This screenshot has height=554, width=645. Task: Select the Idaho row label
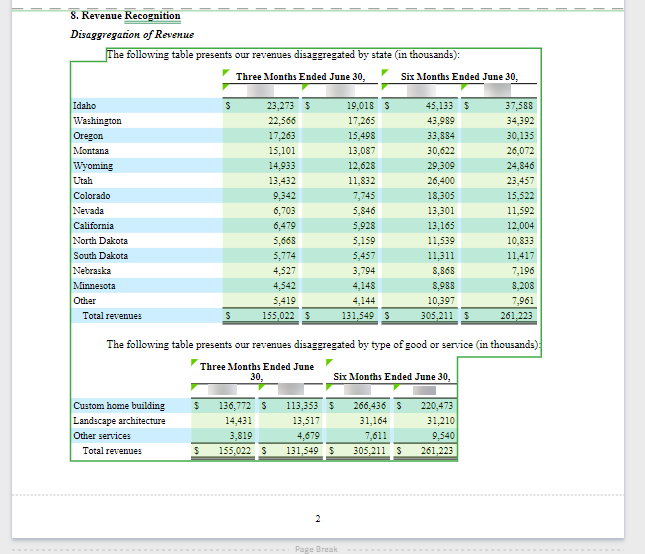[x=85, y=105]
